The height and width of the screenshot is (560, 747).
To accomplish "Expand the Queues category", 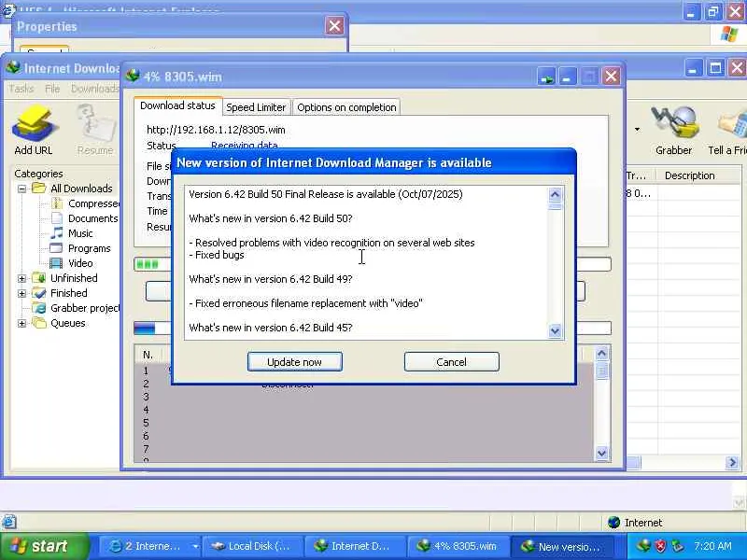I will coord(21,323).
